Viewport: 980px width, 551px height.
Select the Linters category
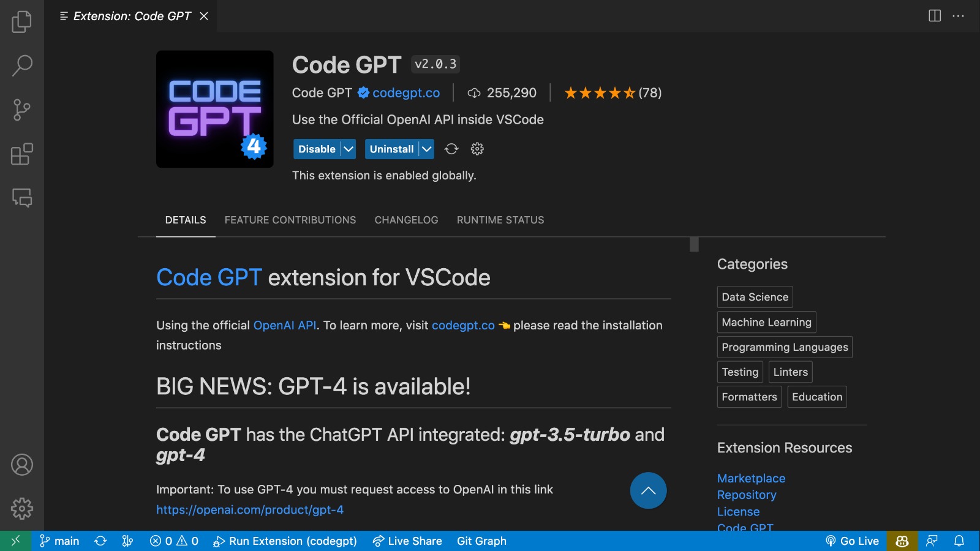790,372
